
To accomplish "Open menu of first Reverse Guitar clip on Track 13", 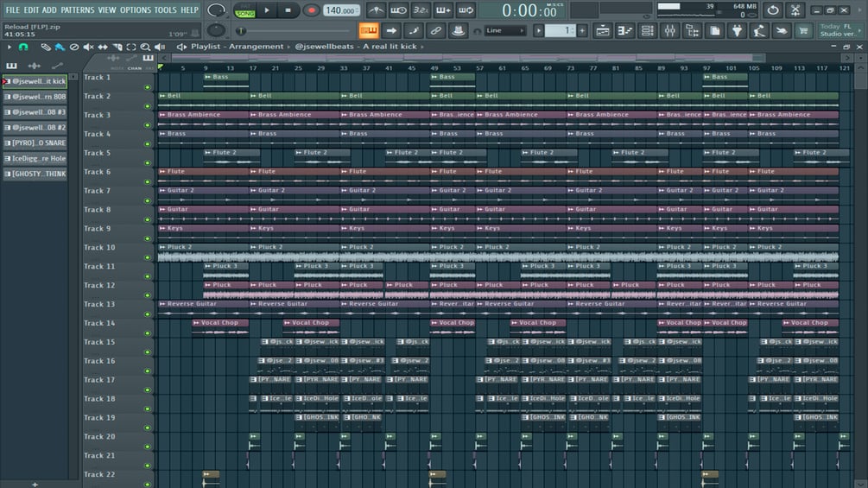I will click(162, 304).
